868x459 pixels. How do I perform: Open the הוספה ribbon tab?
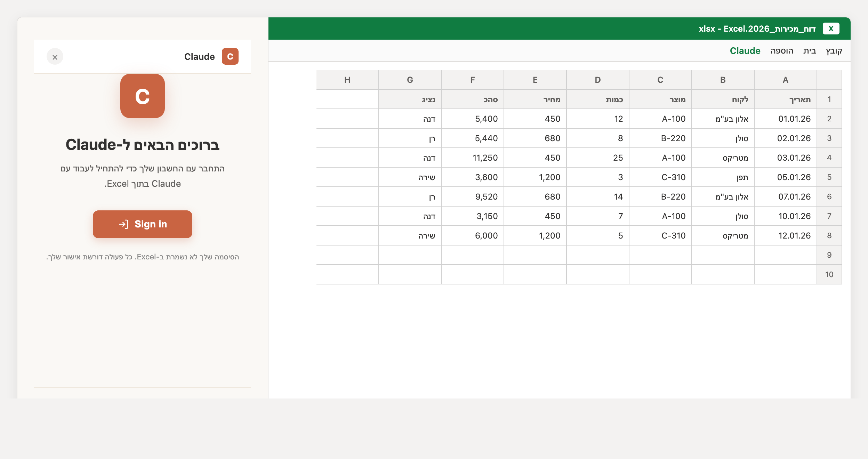pos(782,51)
